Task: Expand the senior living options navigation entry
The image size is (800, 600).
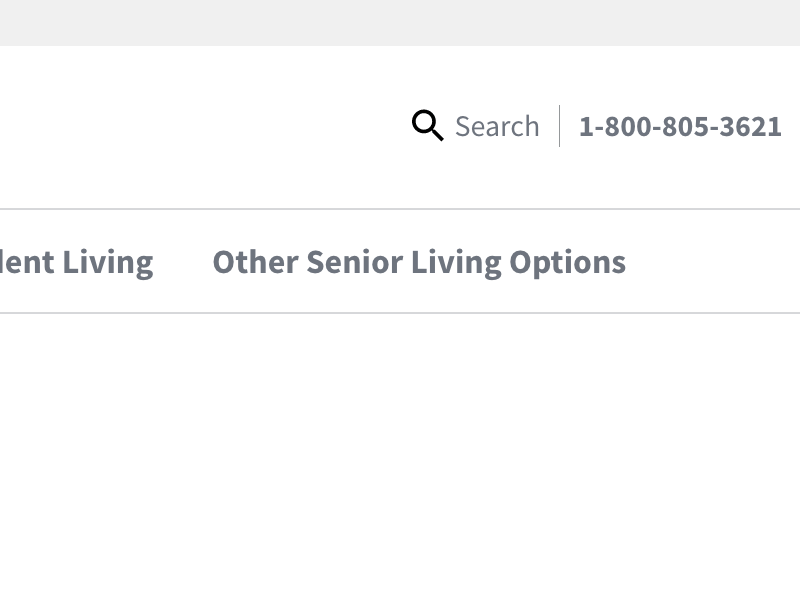Action: click(418, 262)
